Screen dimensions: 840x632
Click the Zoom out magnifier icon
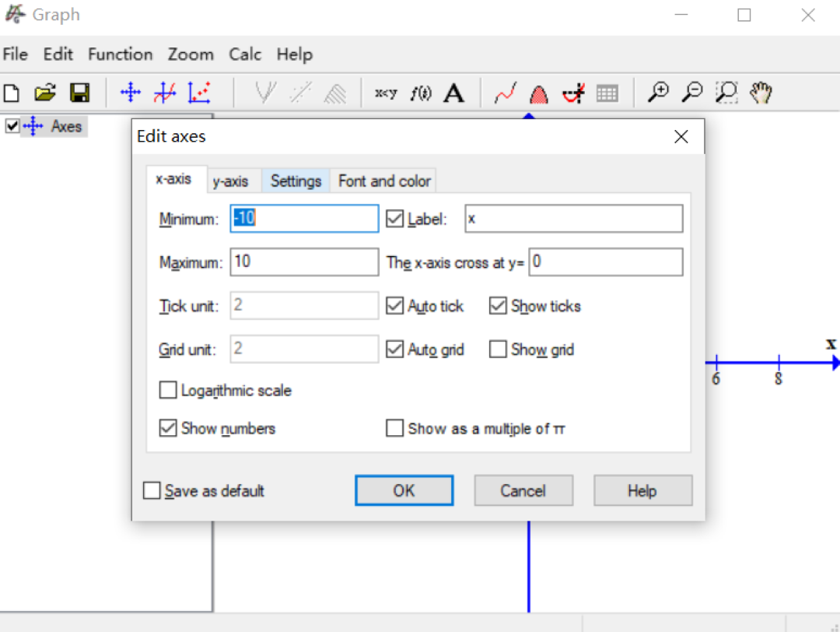click(x=691, y=93)
